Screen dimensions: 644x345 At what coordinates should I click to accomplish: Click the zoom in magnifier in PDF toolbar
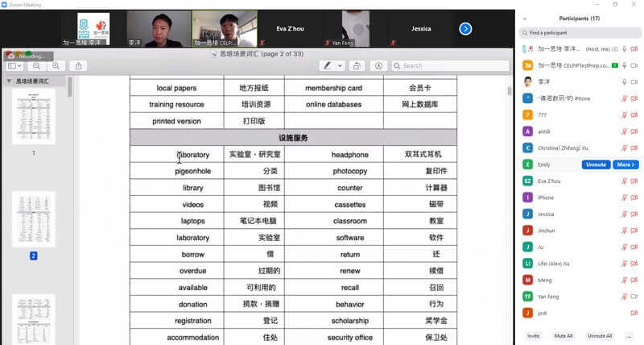coord(57,66)
